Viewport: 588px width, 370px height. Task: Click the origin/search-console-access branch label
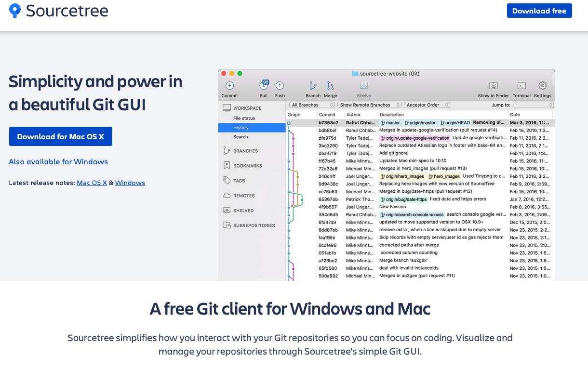click(412, 215)
